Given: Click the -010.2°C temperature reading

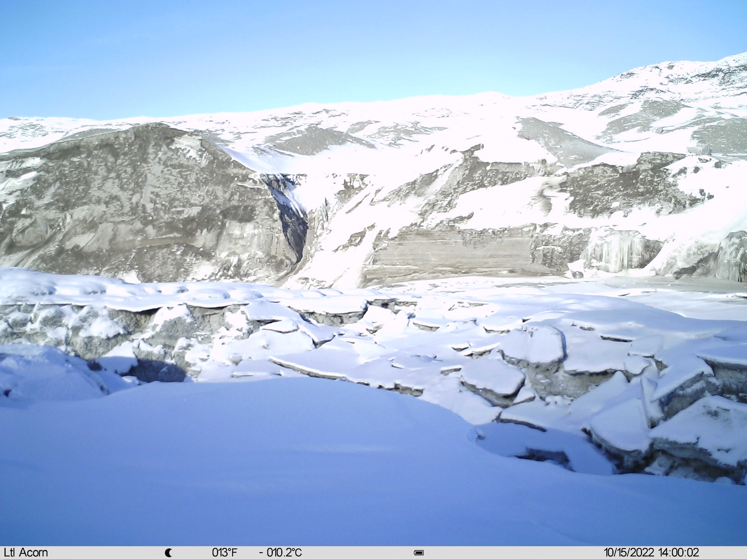Looking at the screenshot, I should point(280,553).
